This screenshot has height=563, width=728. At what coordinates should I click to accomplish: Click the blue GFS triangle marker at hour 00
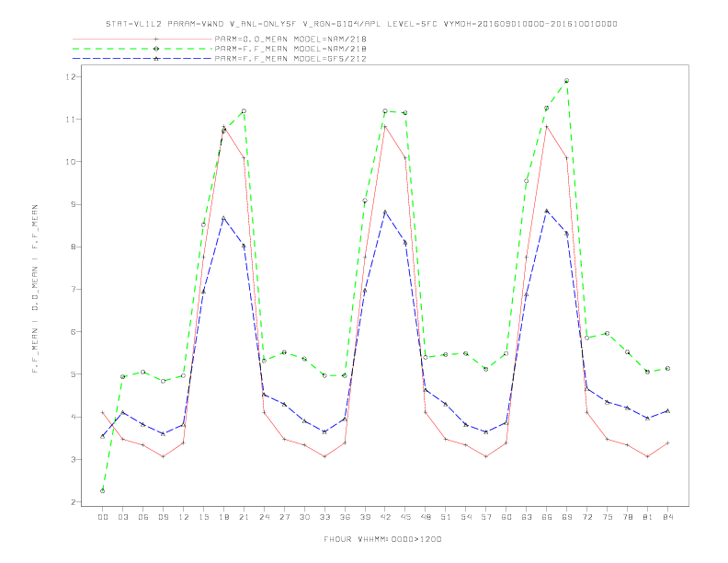tap(103, 436)
